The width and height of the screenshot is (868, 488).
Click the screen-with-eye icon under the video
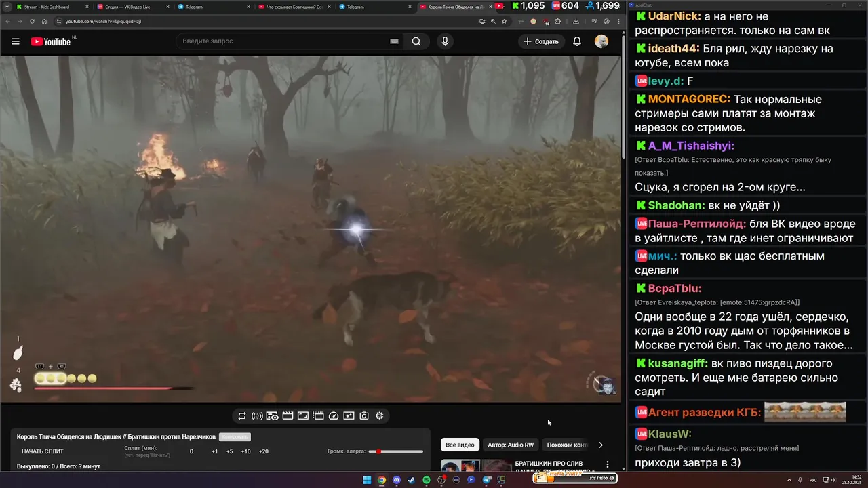tap(272, 416)
